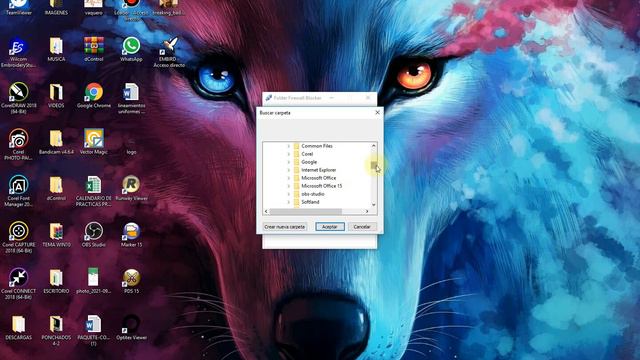This screenshot has width=640, height=360.
Task: Click the vertical scrollbar thumb in folder tree
Action: 373,165
